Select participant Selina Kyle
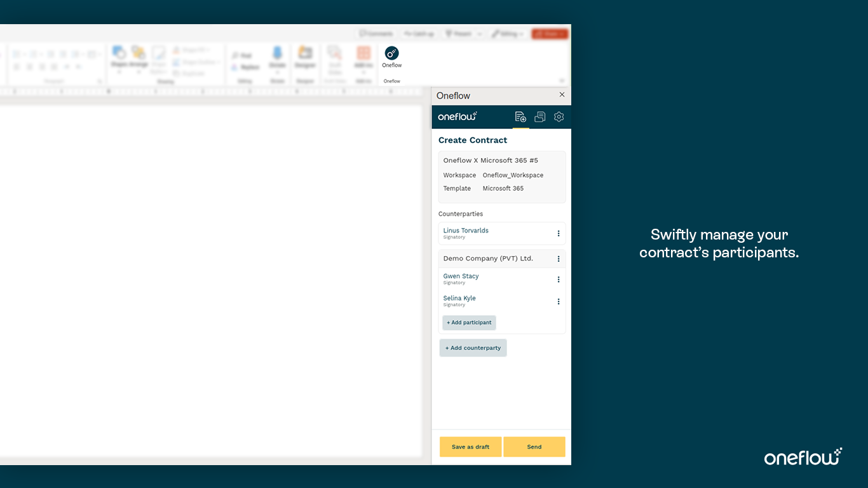Screen dimensions: 868x488 pyautogui.click(x=459, y=298)
